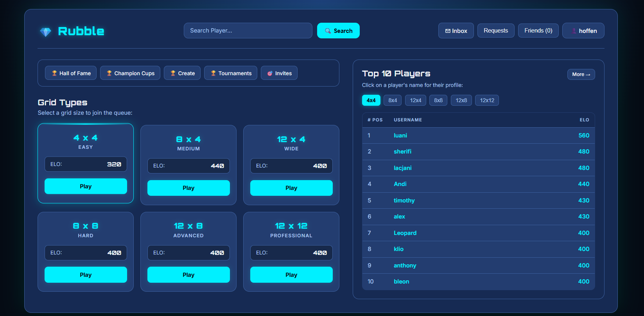Screen dimensions: 644x316
Task: Click the 8 x 4 grid ELO value 440
Action: (217, 166)
